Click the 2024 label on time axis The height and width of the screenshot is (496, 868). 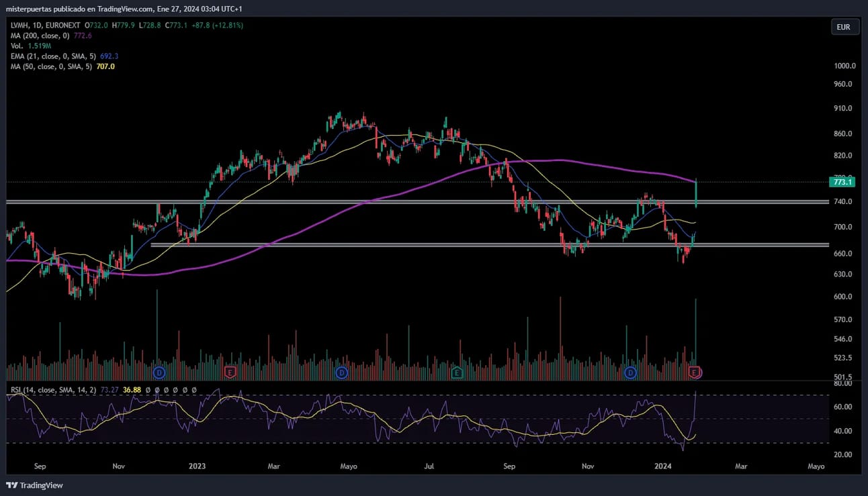pos(663,466)
